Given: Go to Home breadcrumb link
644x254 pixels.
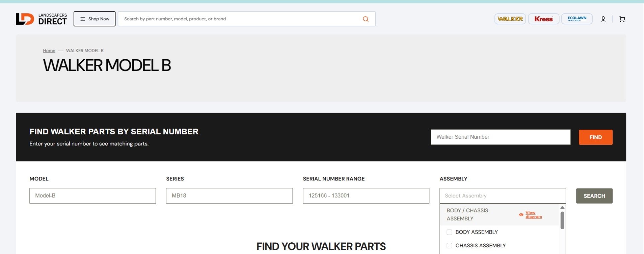Looking at the screenshot, I should (x=49, y=50).
